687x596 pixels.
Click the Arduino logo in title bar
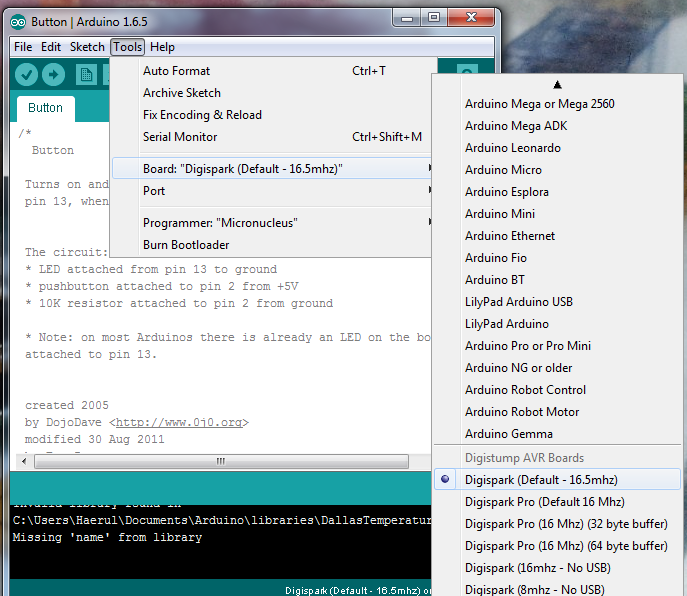(x=18, y=22)
